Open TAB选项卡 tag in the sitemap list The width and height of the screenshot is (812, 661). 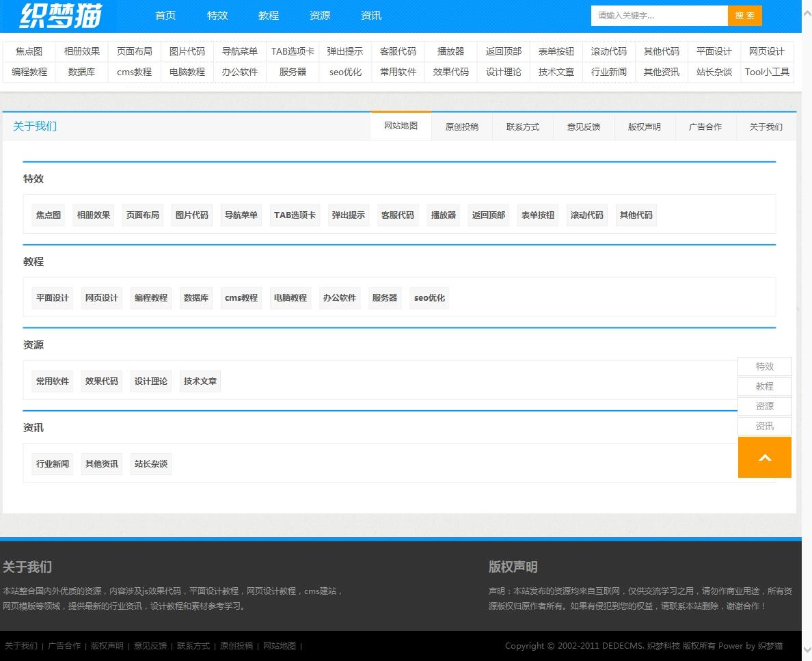(x=295, y=215)
